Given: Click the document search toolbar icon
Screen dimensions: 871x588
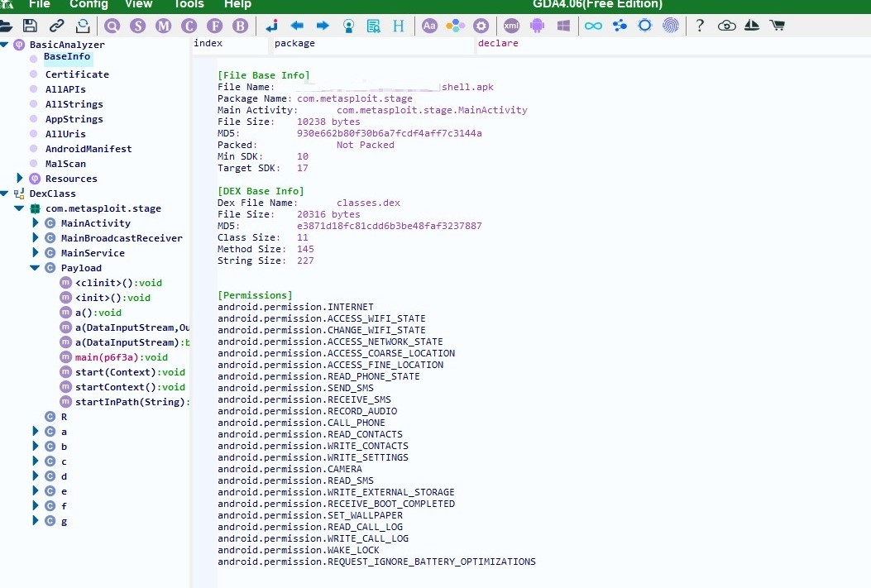Looking at the screenshot, I should (374, 26).
